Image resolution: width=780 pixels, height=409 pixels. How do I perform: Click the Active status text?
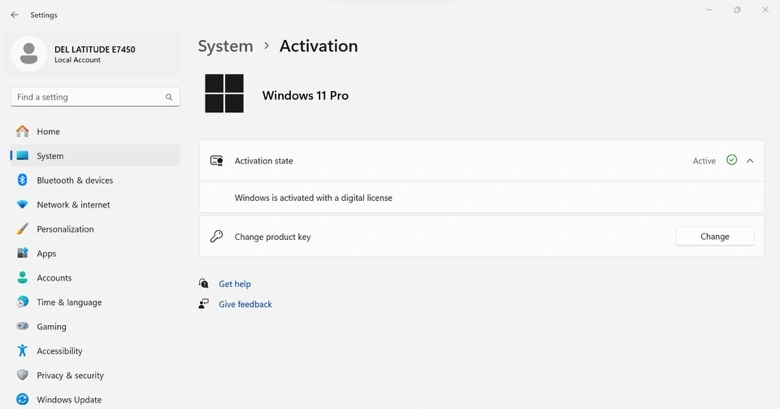704,161
